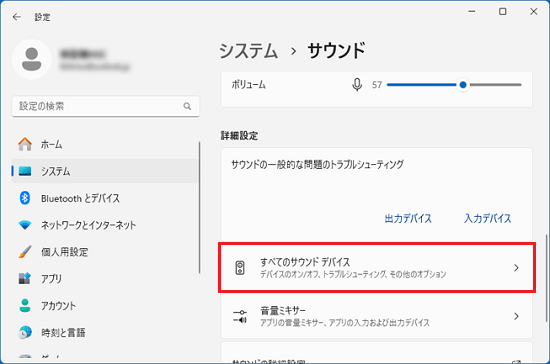Image resolution: width=550 pixels, height=364 pixels.
Task: Maximize the 設定 window
Action: click(503, 12)
